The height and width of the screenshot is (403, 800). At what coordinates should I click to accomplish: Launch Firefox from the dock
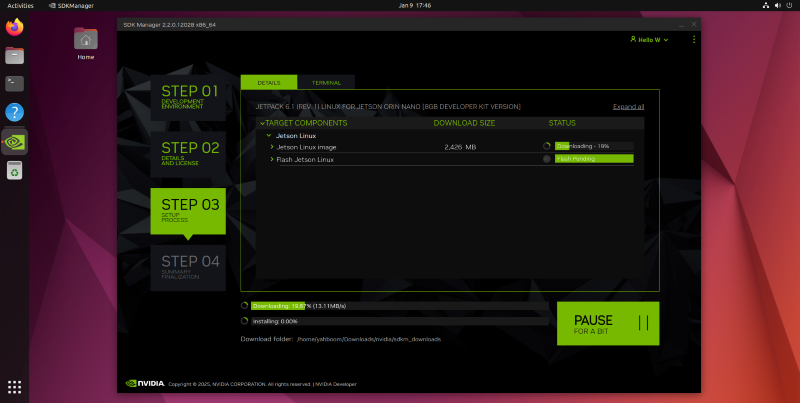click(x=15, y=28)
